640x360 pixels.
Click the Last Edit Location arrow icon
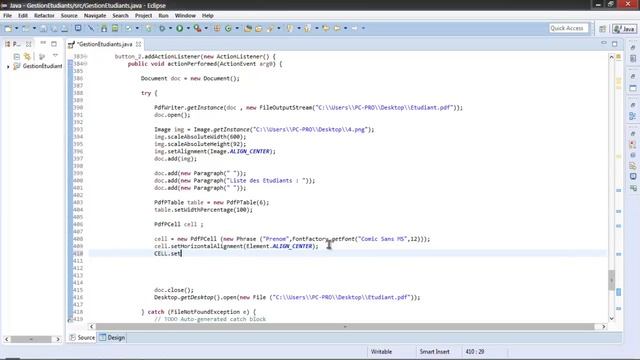tap(326, 28)
